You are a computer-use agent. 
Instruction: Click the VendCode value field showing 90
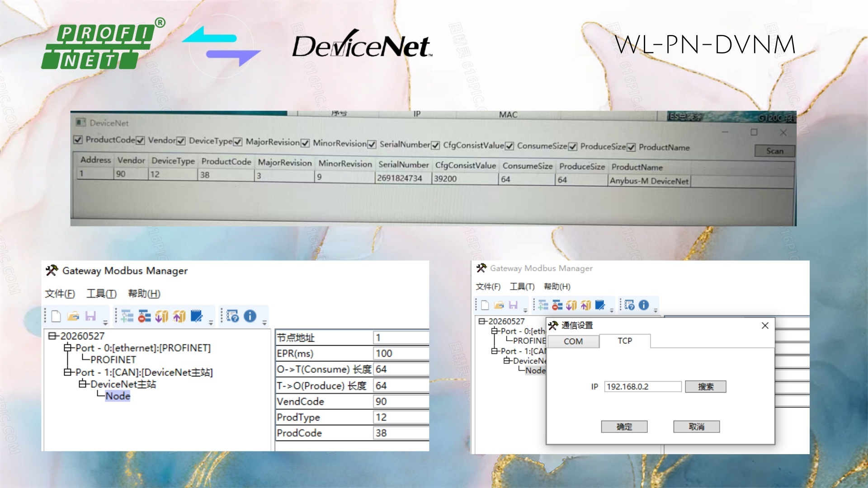(x=401, y=401)
